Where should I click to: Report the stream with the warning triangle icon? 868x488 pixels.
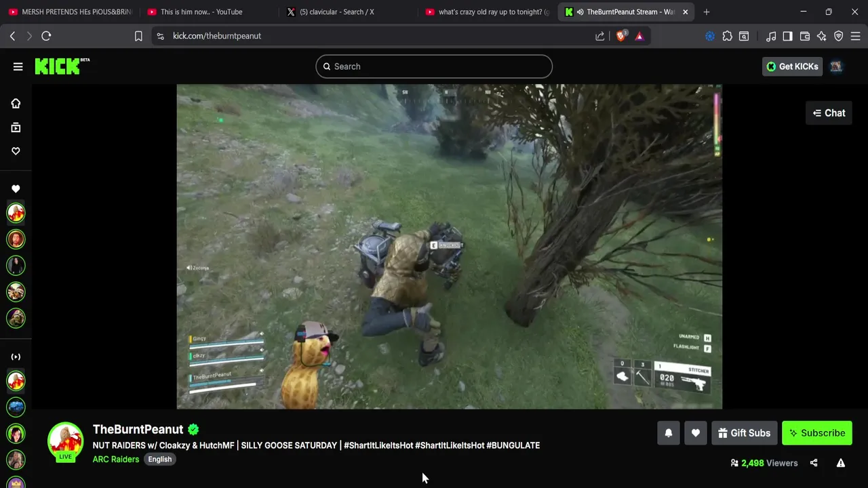tap(841, 463)
